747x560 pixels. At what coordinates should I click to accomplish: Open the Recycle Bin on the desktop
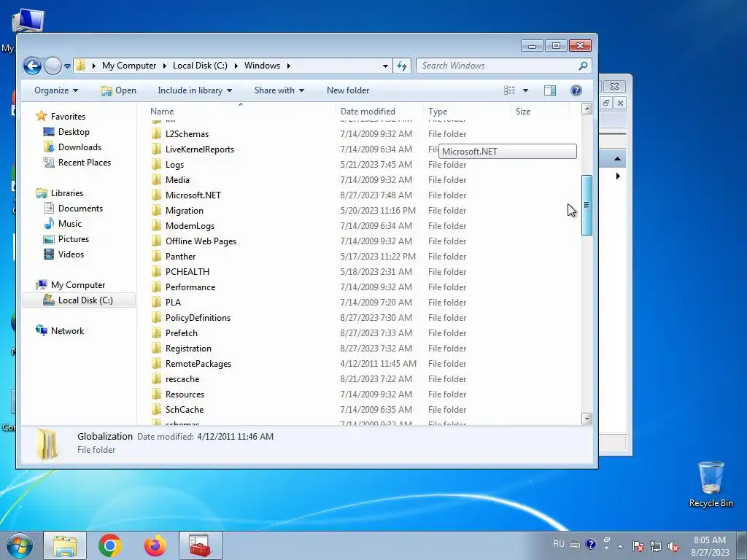(x=711, y=484)
